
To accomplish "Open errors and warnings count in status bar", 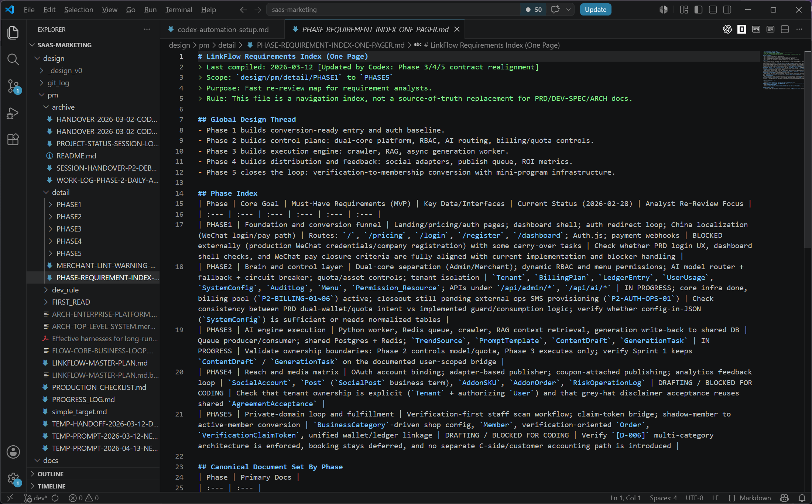I will (x=84, y=498).
